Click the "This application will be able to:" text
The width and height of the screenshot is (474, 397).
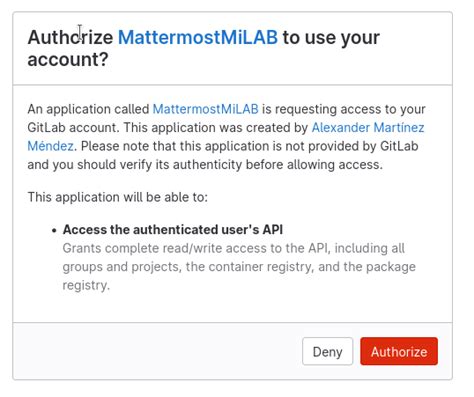118,197
